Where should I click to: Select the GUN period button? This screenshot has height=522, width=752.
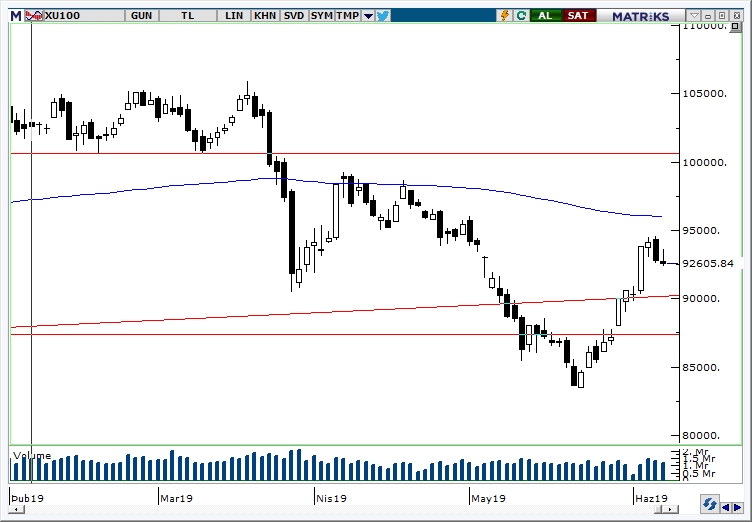click(x=141, y=15)
